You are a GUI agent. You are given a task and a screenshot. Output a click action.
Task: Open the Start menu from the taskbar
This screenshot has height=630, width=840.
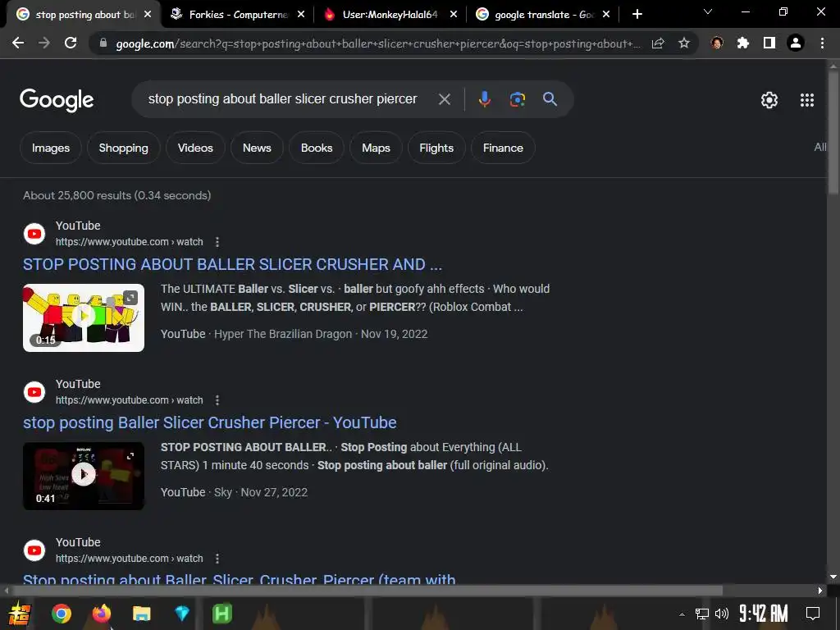[x=20, y=614]
